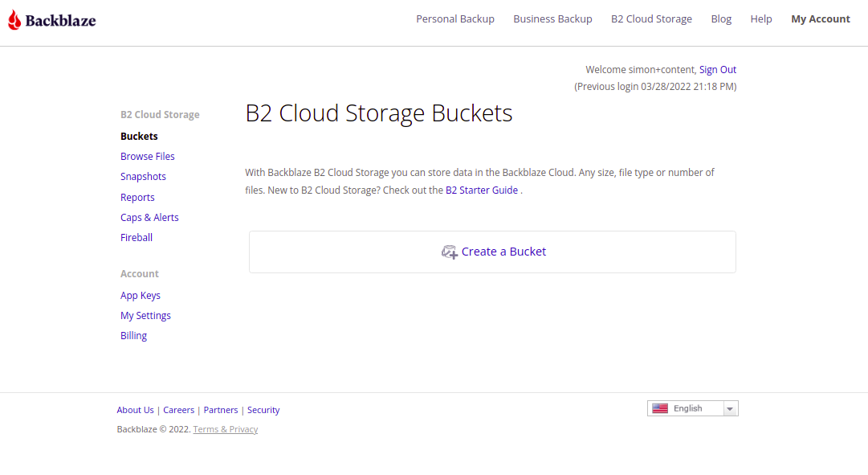
Task: Go to Snapshots in the sidebar
Action: (143, 177)
